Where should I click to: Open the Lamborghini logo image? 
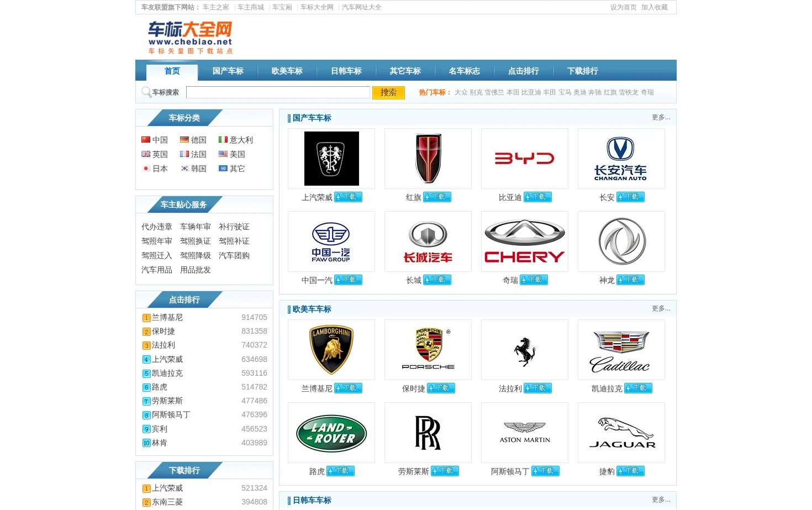point(331,350)
